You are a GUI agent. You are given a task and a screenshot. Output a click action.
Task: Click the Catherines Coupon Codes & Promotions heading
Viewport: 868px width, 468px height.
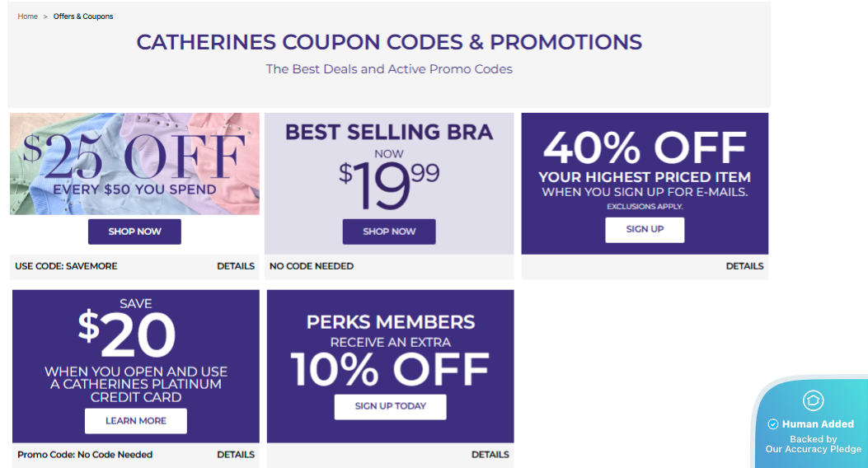click(x=389, y=42)
